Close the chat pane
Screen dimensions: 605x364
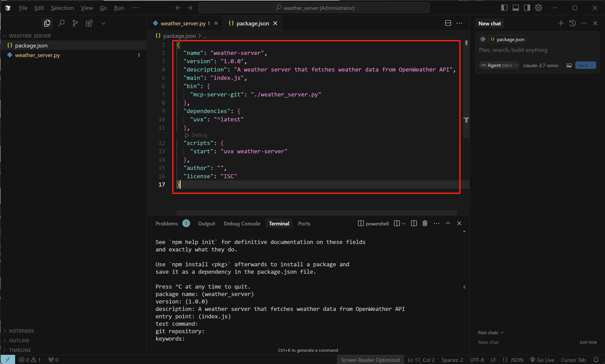[x=595, y=23]
